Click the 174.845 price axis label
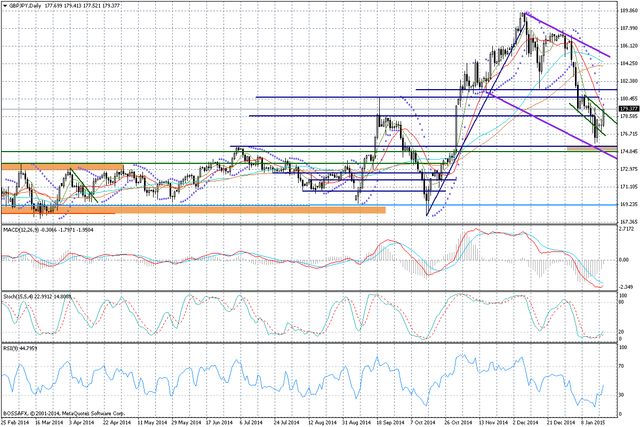The image size is (640, 427). coord(628,151)
